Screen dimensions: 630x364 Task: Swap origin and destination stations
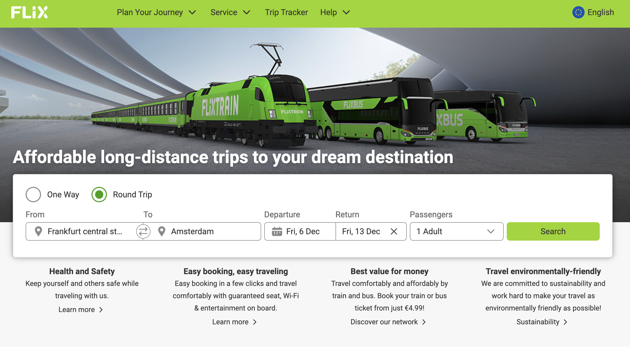pyautogui.click(x=143, y=231)
